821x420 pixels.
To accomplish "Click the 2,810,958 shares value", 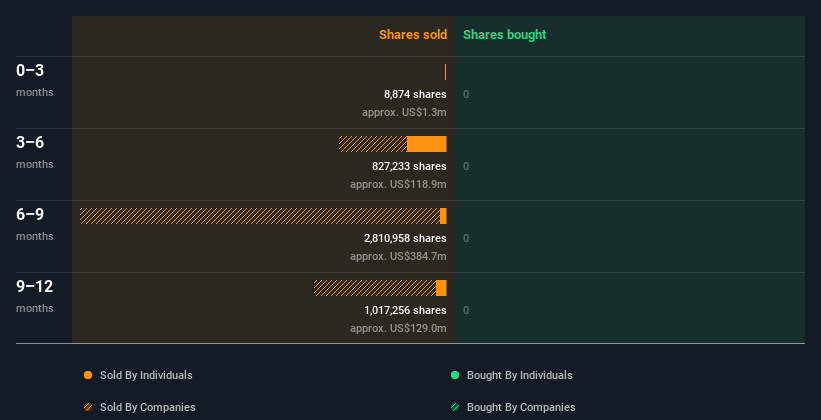I will (x=405, y=238).
